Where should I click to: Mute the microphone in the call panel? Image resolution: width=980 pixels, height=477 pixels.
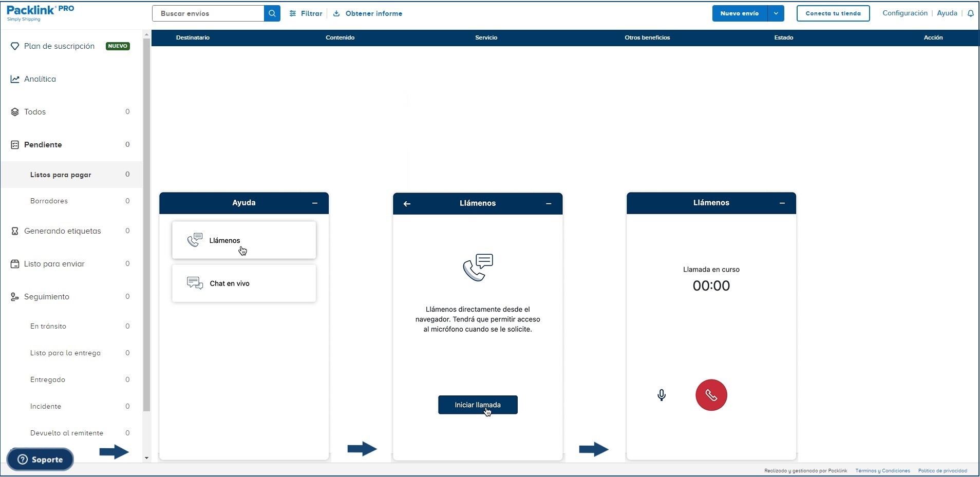[662, 395]
